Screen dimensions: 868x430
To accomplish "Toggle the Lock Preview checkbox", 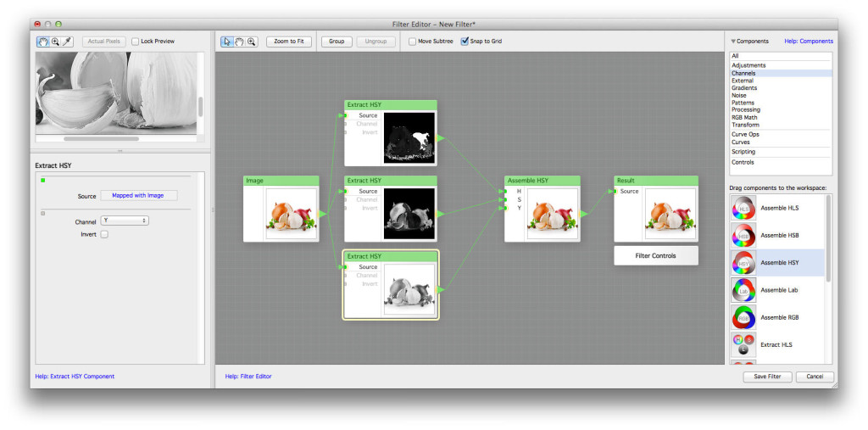I will (135, 41).
